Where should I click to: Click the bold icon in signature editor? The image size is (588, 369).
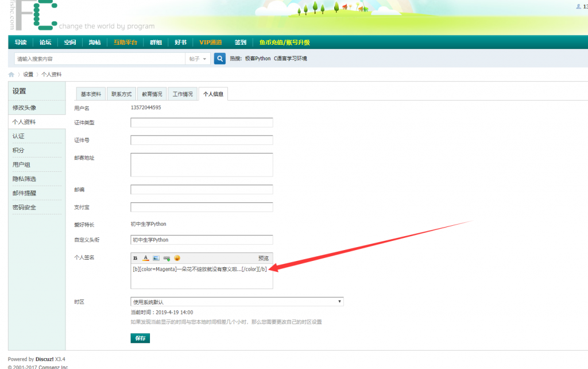[136, 258]
